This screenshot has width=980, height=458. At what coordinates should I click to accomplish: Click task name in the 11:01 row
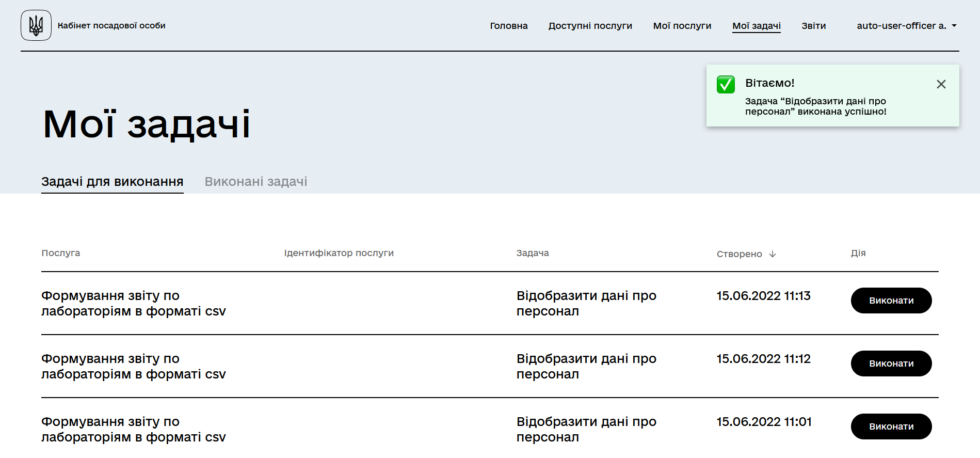(586, 430)
